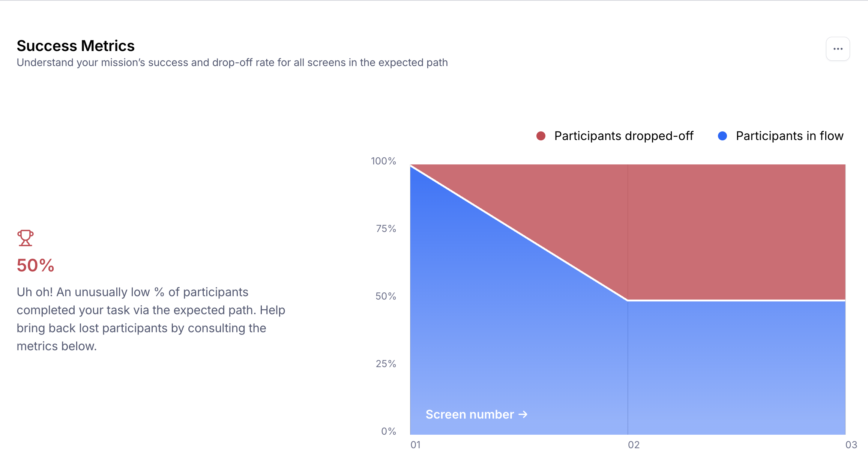Click the blue in-flow legend dot

tap(722, 136)
